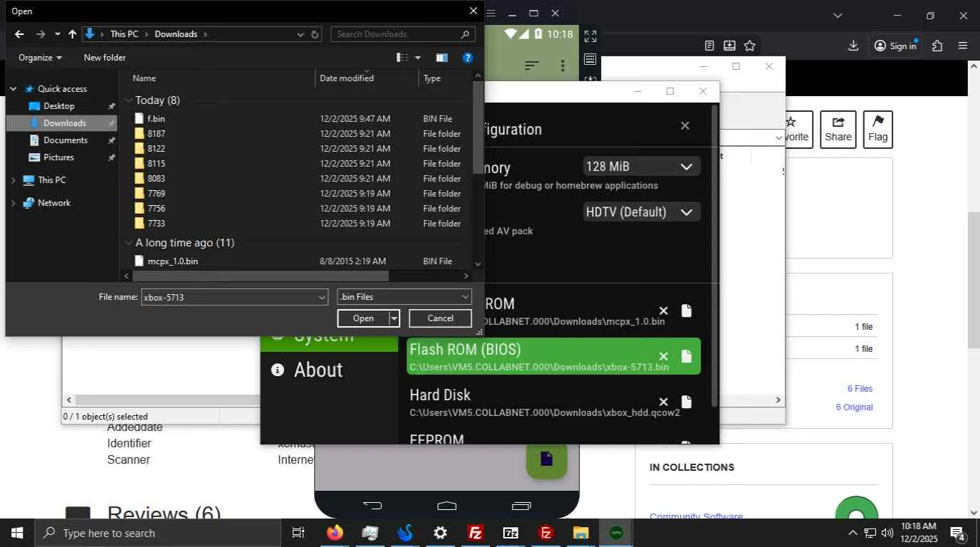
Task: Open the emulator overflow three-dot menu
Action: tap(563, 66)
